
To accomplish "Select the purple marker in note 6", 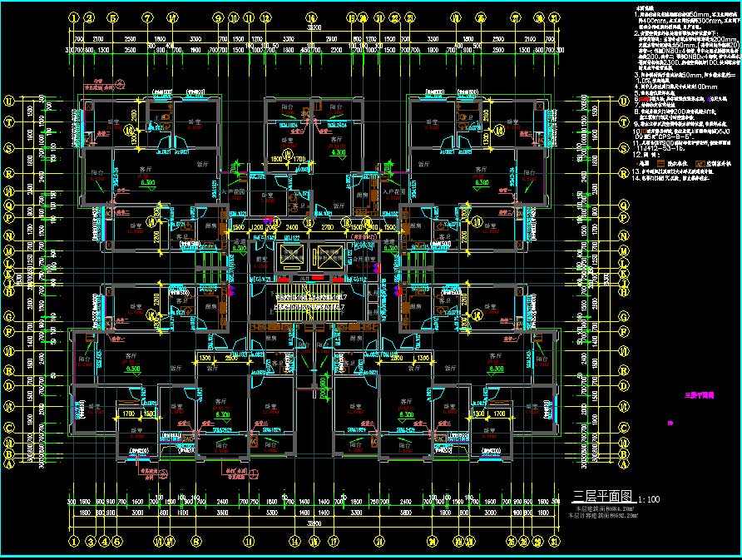I will (709, 99).
